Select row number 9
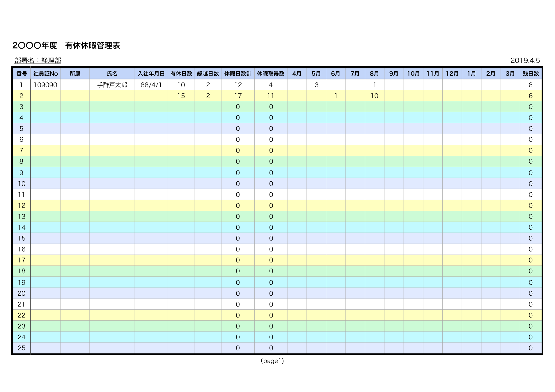The width and height of the screenshot is (555, 392). [21, 173]
